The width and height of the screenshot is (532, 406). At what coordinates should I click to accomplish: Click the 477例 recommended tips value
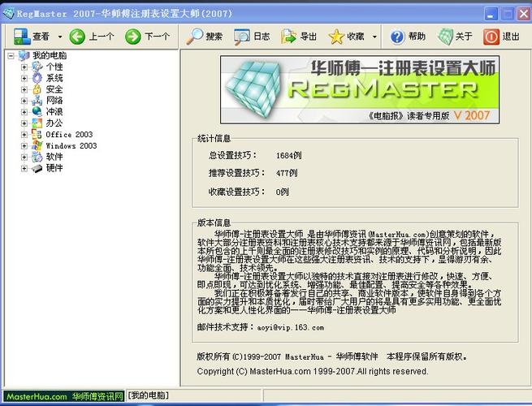click(287, 173)
